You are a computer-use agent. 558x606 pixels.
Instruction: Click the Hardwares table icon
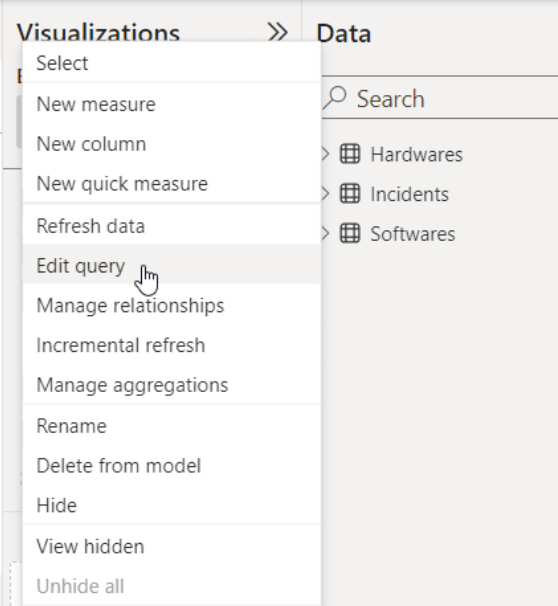click(x=350, y=154)
